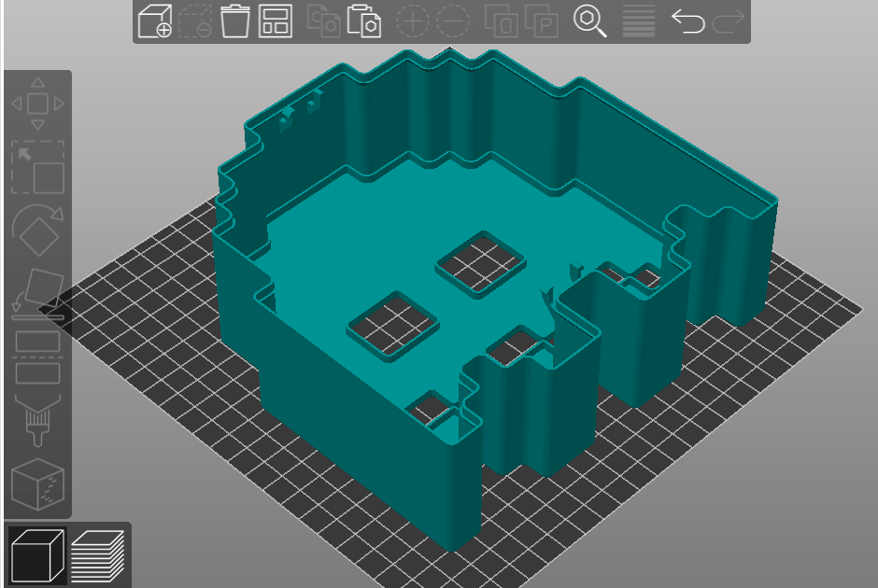
Task: Click the greyed-out Redo arrow icon
Action: pos(729,21)
